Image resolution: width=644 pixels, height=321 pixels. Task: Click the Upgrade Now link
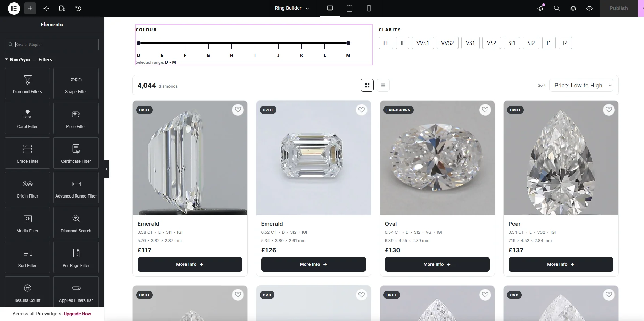[x=77, y=314]
